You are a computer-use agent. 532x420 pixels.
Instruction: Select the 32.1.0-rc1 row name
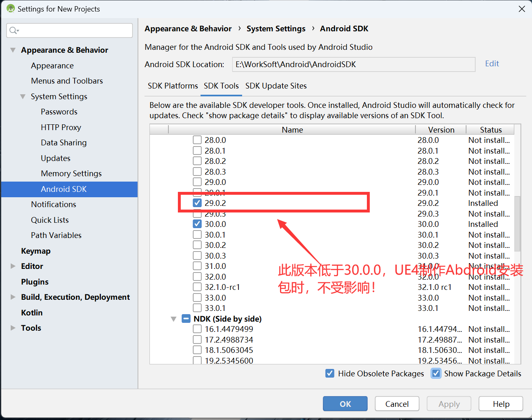[222, 287]
